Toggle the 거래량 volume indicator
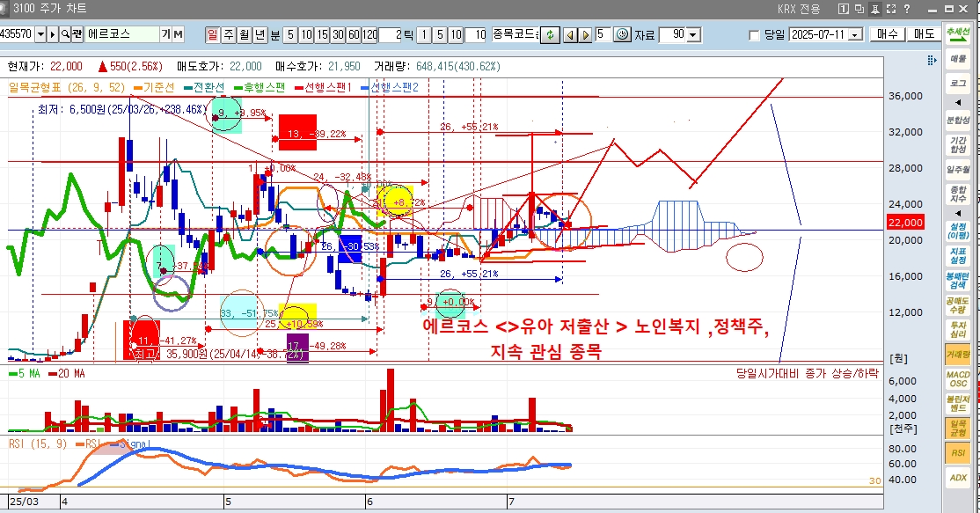 958,355
